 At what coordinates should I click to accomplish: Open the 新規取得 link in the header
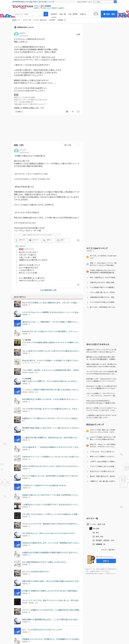(48, 6)
